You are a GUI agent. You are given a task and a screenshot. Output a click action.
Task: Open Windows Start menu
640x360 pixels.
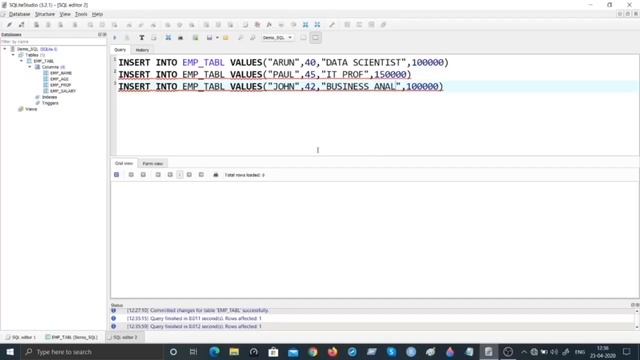pos(10,352)
